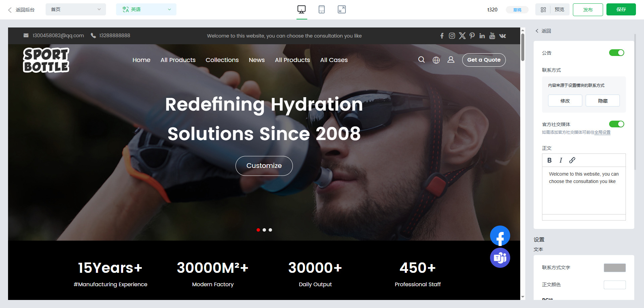Click the green 保存 save button
Viewport: 644px width, 308px height.
click(621, 9)
